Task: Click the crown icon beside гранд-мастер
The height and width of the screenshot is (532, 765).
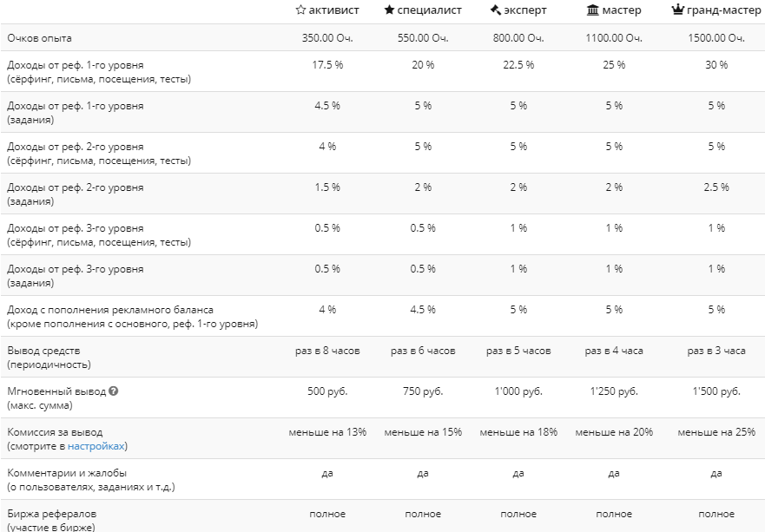Action: tap(677, 10)
